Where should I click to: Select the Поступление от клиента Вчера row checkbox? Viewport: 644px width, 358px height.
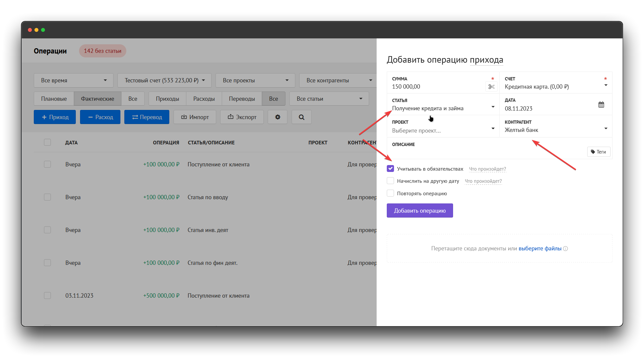pos(48,164)
